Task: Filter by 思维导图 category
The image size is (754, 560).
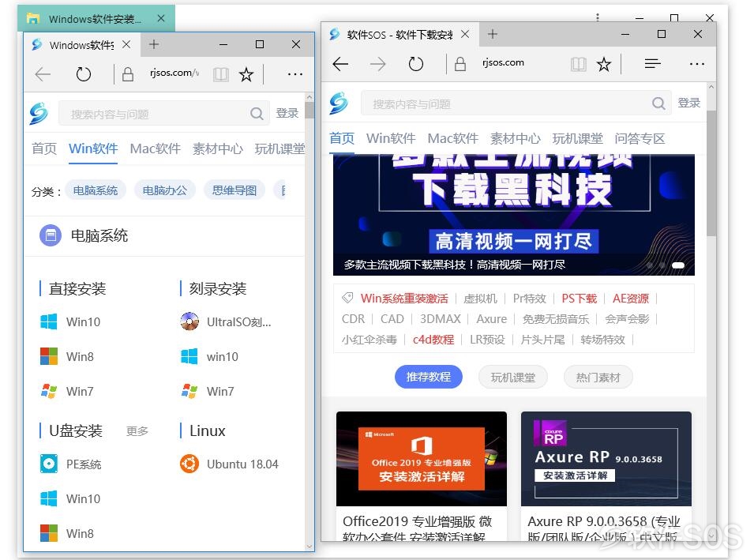Action: tap(234, 190)
